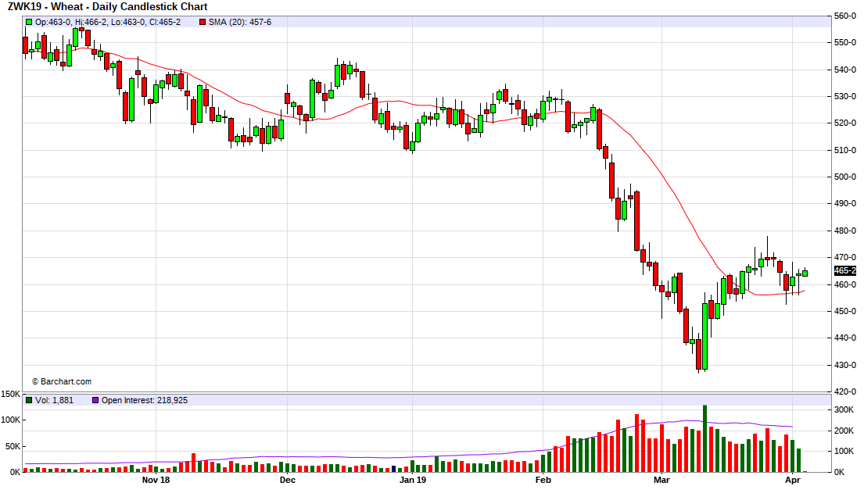Click the green OHLC legend swatch
This screenshot has width=864, height=504.
[29, 22]
